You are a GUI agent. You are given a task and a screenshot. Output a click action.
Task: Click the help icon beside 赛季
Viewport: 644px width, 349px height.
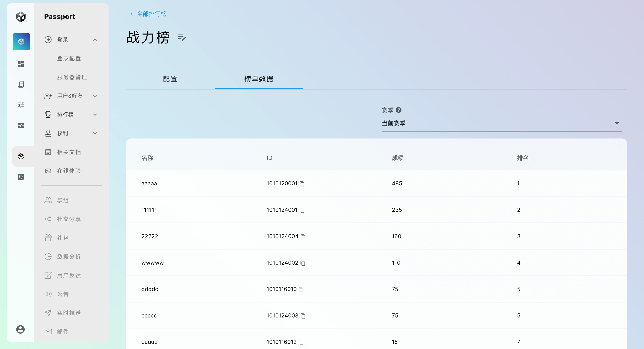(399, 110)
